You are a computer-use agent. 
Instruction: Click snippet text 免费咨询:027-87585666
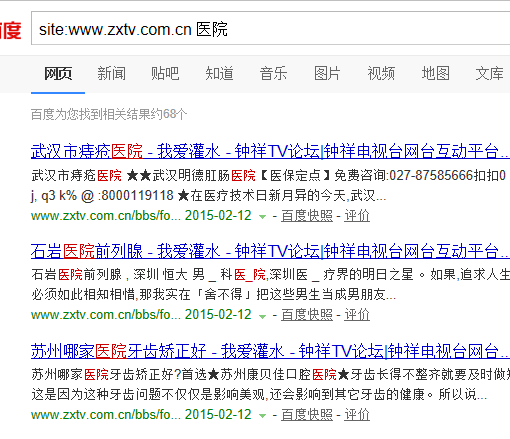click(404, 175)
